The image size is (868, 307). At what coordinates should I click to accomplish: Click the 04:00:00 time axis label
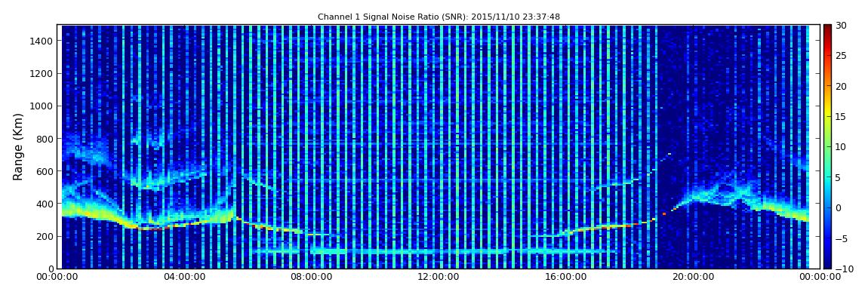click(186, 277)
